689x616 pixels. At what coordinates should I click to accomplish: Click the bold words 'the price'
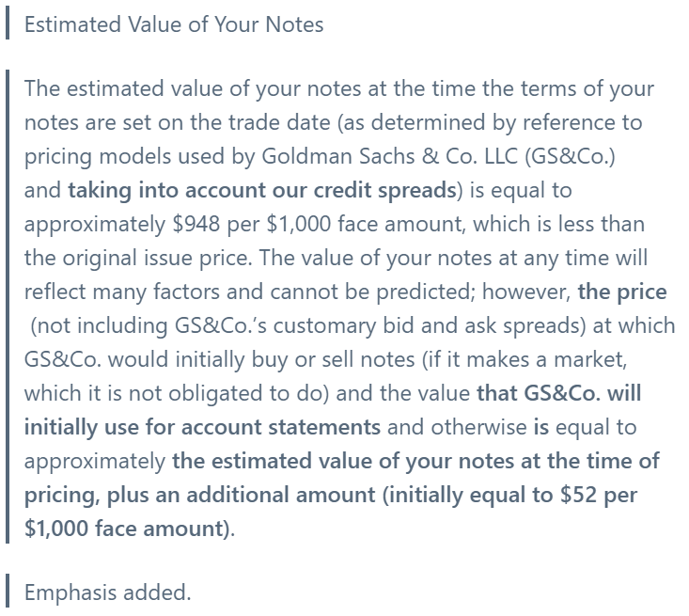coord(622,292)
